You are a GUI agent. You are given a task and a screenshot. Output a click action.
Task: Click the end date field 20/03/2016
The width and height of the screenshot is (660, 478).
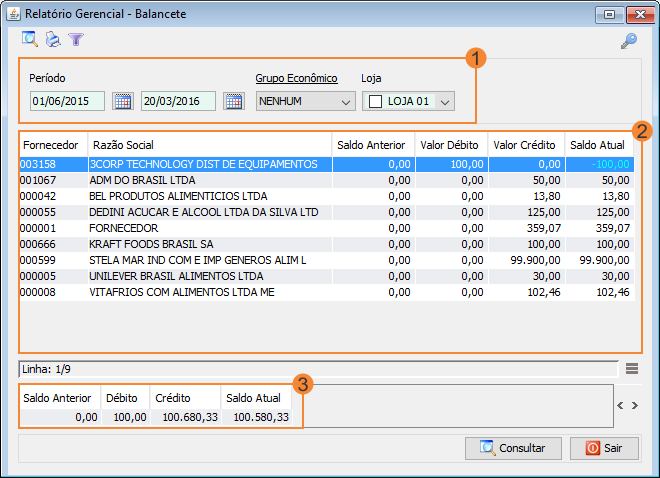178,101
